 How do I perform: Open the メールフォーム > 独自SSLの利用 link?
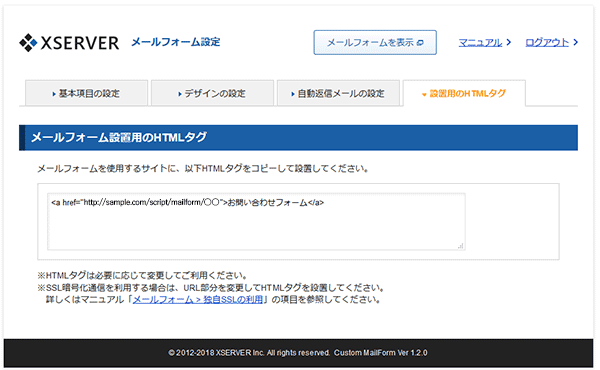(x=197, y=300)
